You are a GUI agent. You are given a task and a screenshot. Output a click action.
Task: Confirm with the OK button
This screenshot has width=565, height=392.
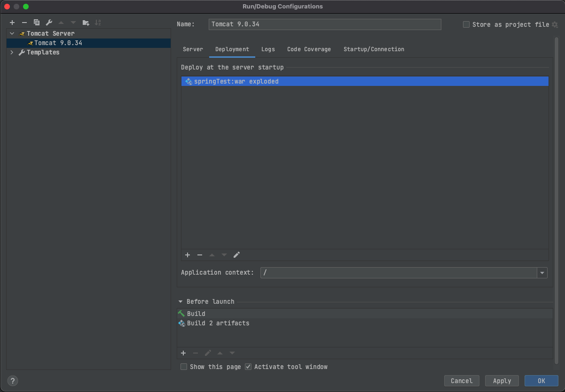(x=541, y=381)
